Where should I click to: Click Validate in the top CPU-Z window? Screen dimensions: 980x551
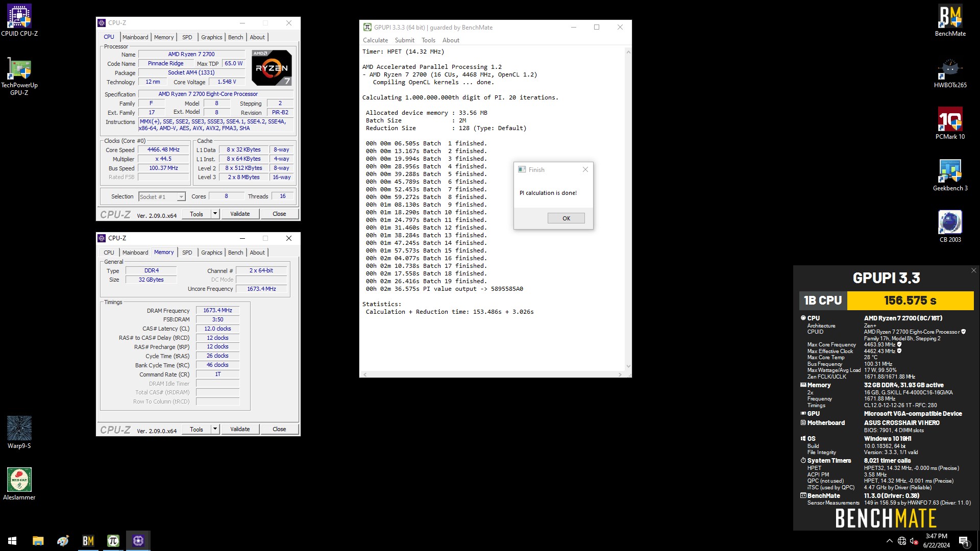click(x=240, y=214)
